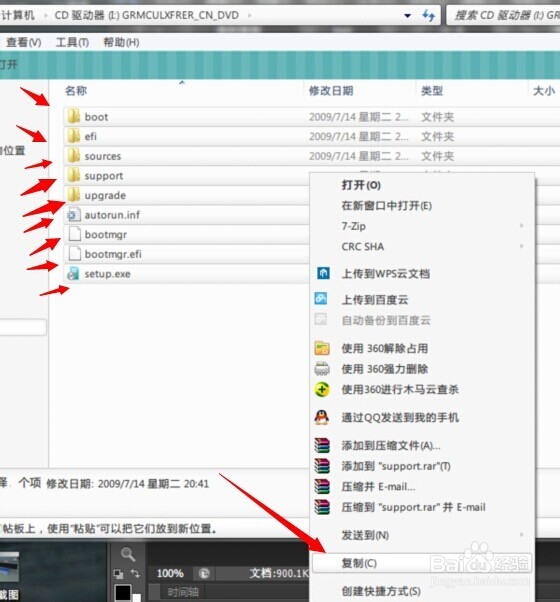This screenshot has width=560, height=602.
Task: Click the bootmgr file icon
Action: [74, 234]
